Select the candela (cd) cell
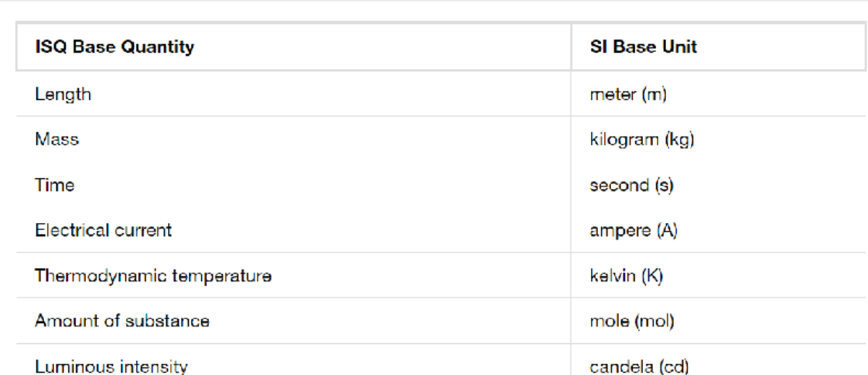Screen dimensions: 868x375 coord(639,366)
